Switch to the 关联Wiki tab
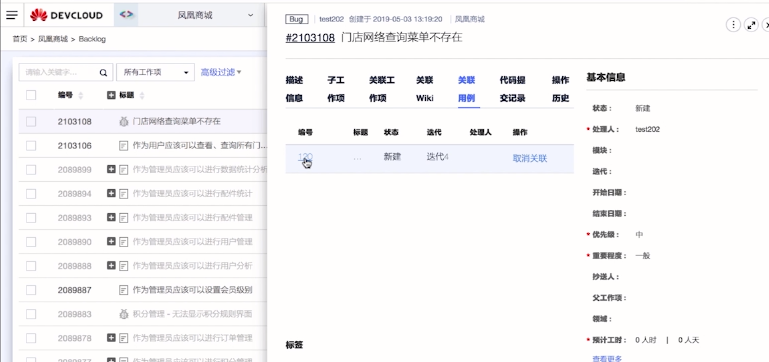 pyautogui.click(x=425, y=89)
